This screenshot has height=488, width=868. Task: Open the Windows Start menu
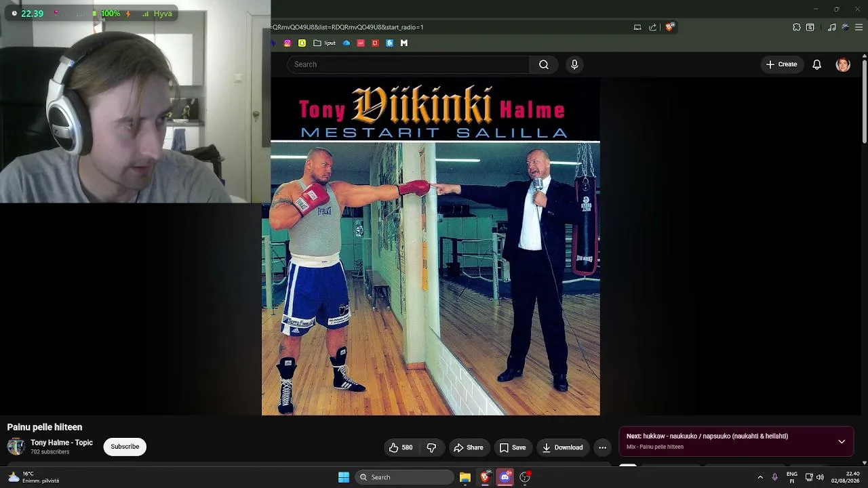pyautogui.click(x=344, y=477)
